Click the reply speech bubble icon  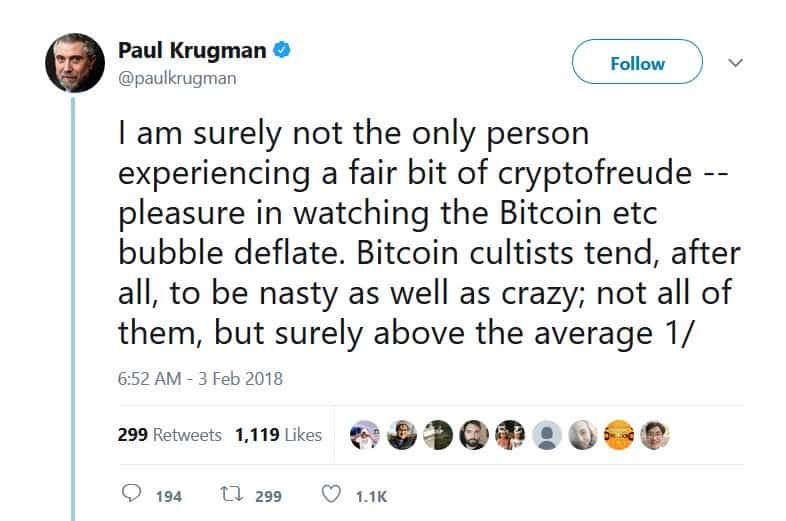click(x=130, y=495)
